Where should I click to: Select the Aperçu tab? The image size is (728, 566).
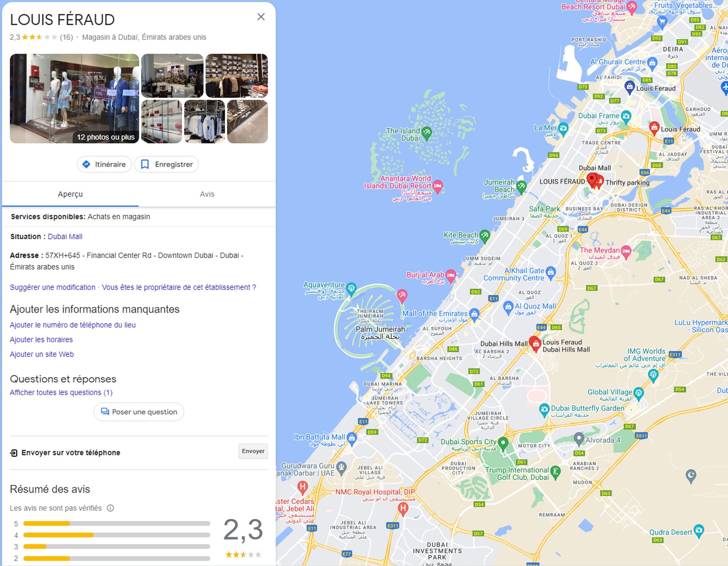(70, 194)
